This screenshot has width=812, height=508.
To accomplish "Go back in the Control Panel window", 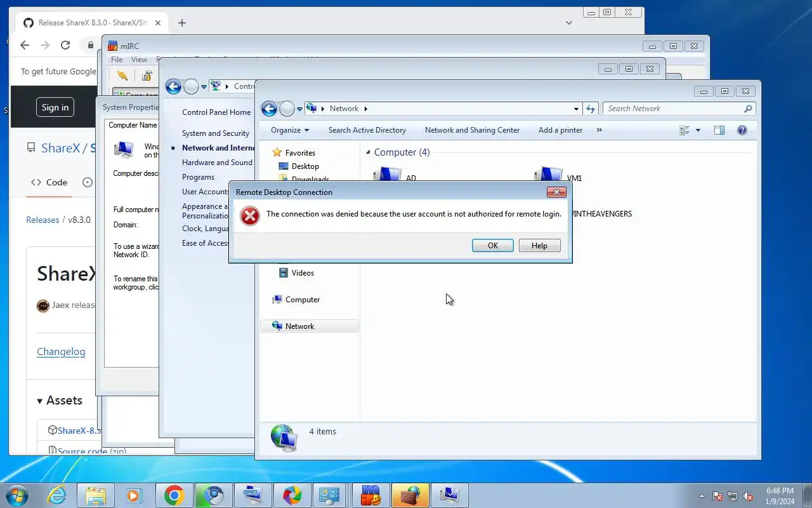I will point(173,87).
